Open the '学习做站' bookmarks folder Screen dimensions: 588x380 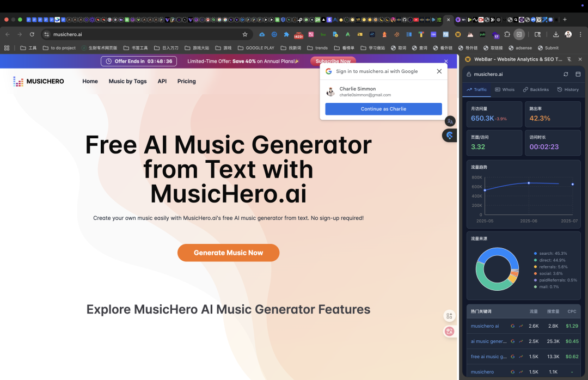click(372, 48)
